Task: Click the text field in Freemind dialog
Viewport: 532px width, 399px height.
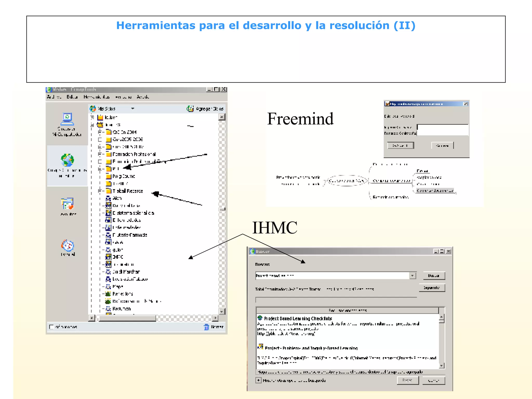Action: (443, 130)
